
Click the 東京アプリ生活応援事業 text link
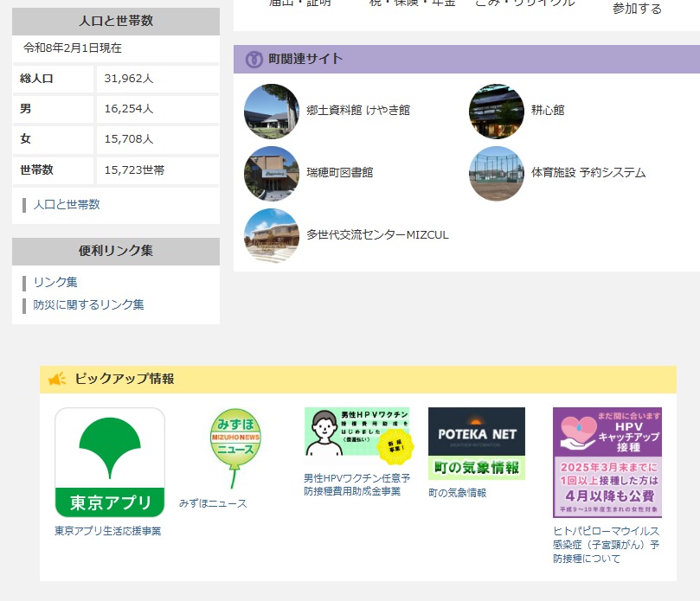tap(108, 531)
